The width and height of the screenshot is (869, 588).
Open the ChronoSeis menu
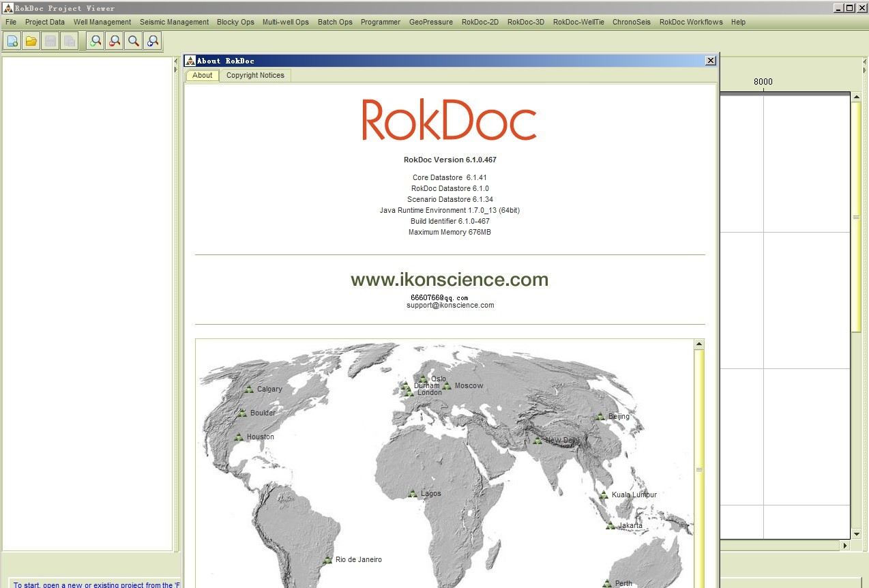[x=632, y=22]
